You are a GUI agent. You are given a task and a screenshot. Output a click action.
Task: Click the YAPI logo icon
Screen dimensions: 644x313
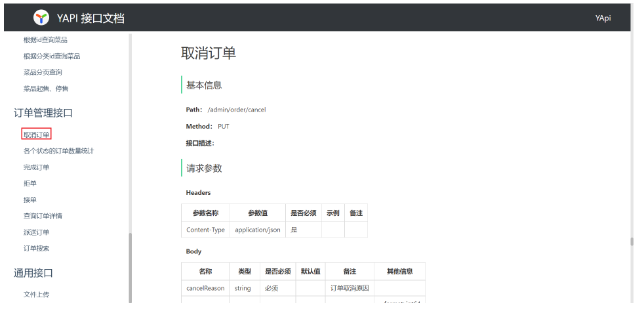[x=41, y=18]
